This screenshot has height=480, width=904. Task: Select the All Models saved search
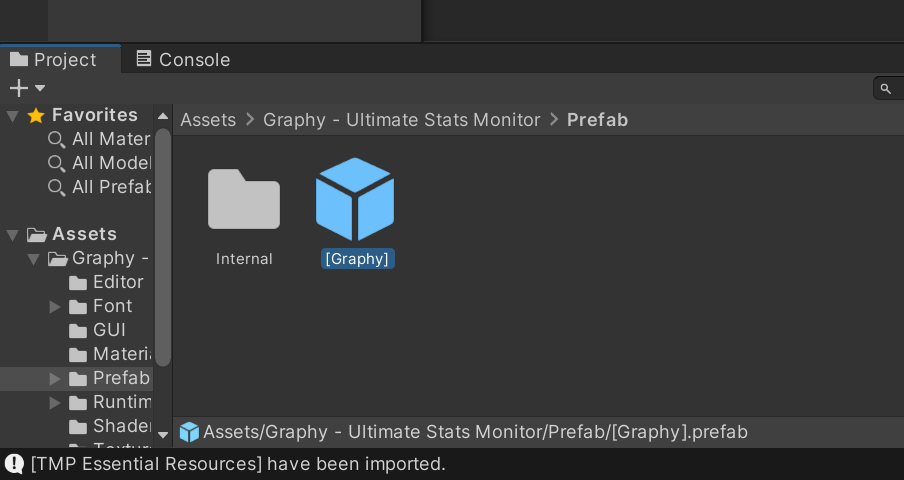coord(110,163)
